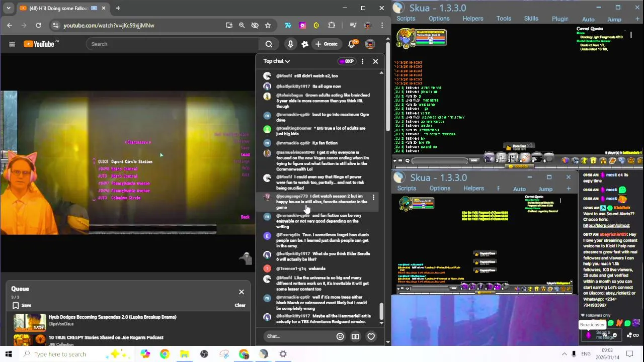Expand the Top chat mode dropdown
The image size is (644, 362).
[277, 61]
